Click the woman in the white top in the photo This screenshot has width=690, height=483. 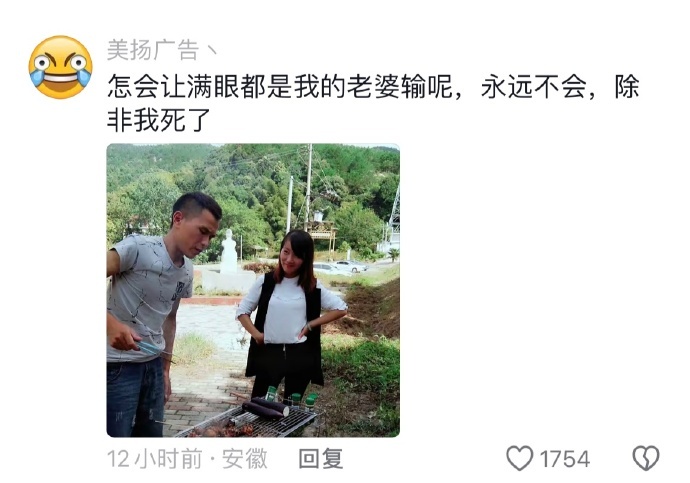(290, 315)
